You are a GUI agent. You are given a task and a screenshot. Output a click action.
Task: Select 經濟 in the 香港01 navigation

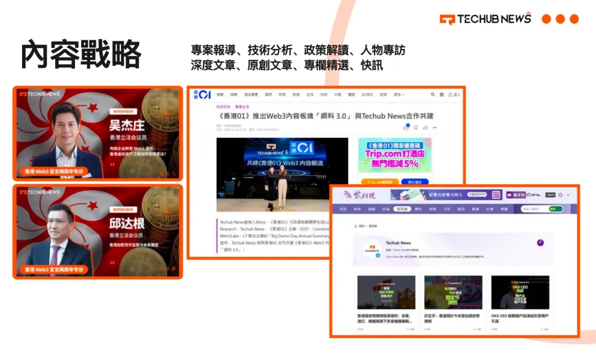point(383,94)
